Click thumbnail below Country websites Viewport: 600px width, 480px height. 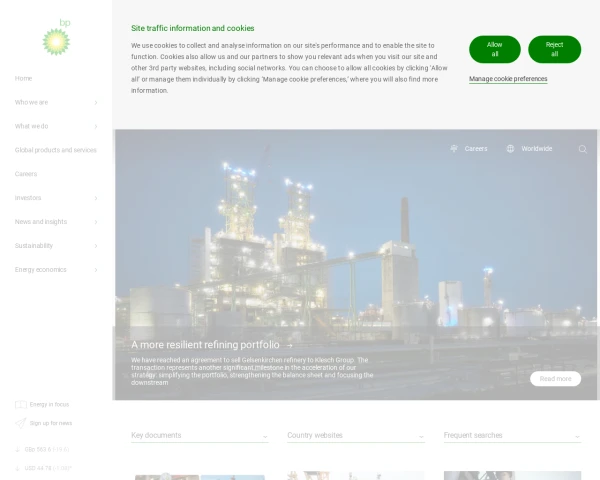point(356,475)
